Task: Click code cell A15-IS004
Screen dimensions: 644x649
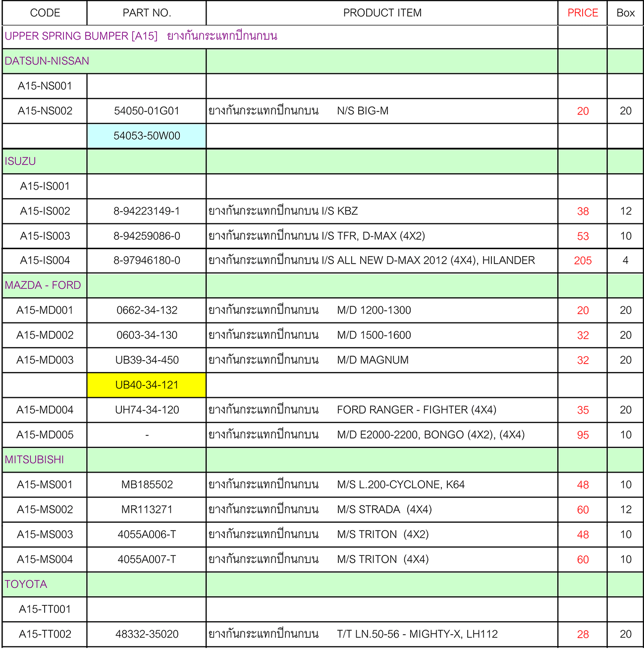Action: 45,261
